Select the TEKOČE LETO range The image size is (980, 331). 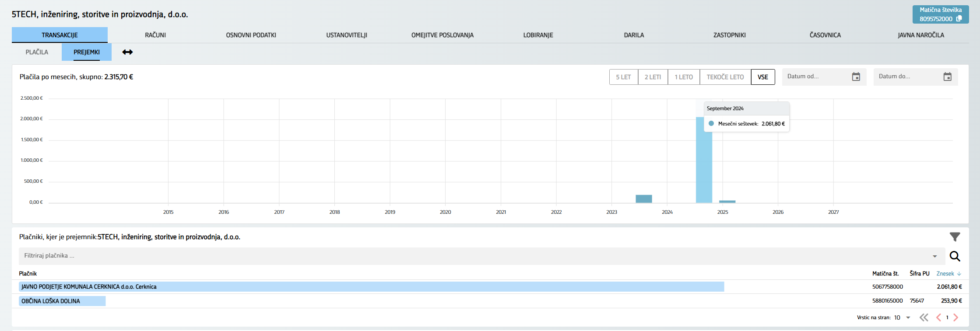(725, 77)
